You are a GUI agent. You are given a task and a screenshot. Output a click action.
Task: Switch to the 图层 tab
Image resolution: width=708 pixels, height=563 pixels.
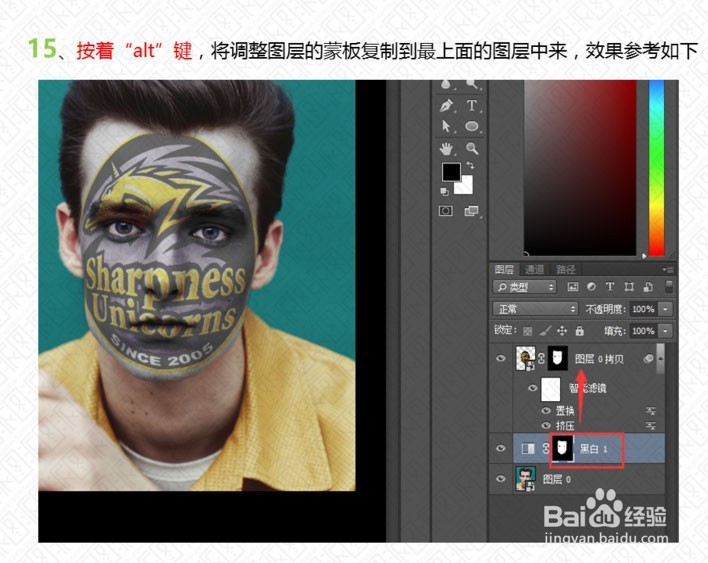pyautogui.click(x=504, y=270)
